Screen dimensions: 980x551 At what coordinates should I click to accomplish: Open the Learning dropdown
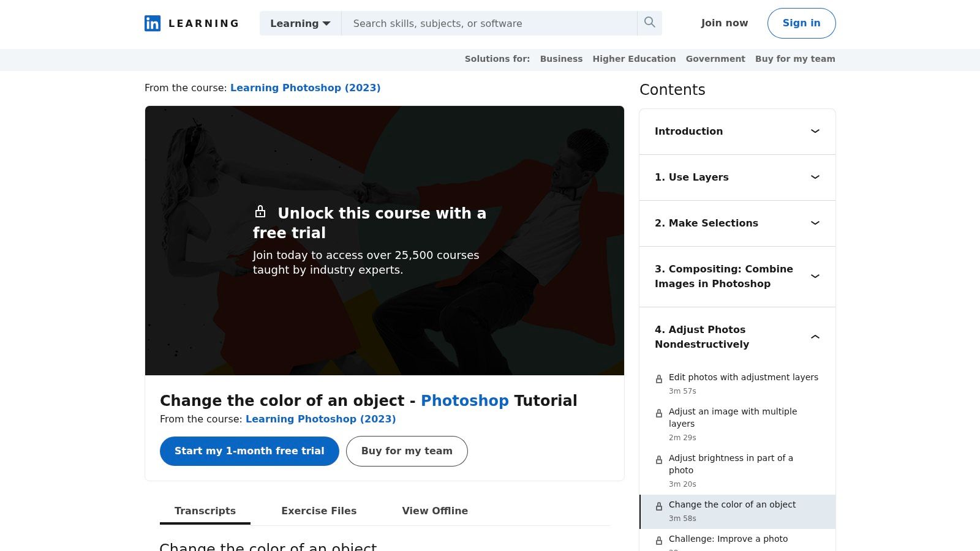(x=300, y=23)
